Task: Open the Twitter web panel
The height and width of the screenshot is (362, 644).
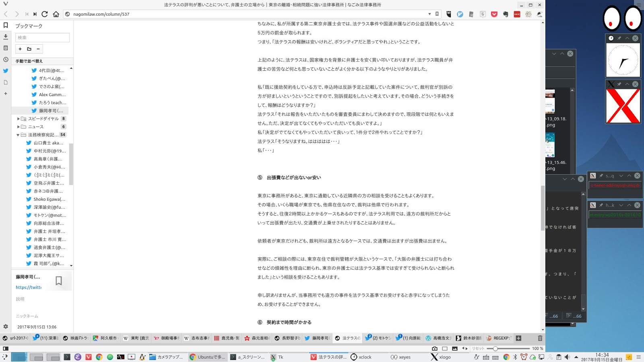Action: pos(6,71)
